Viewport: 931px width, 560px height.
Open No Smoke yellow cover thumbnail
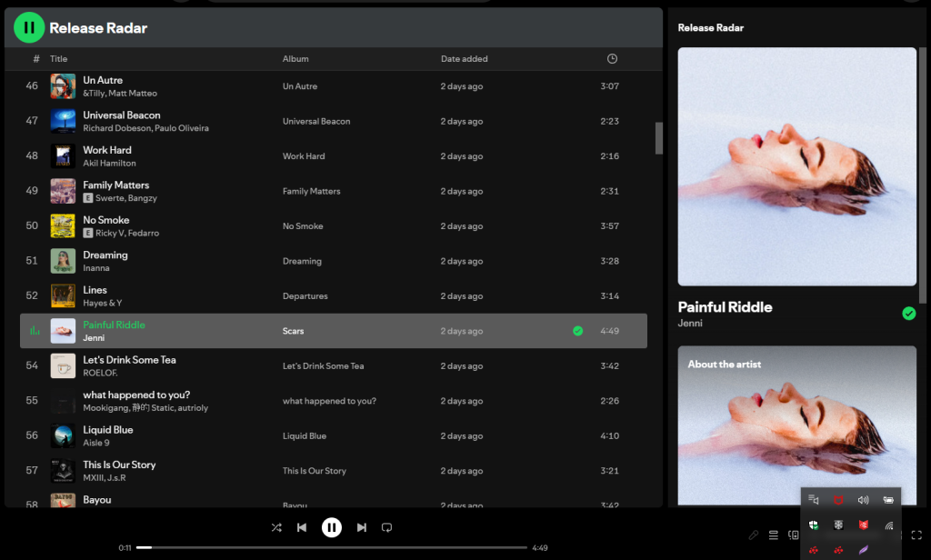pos(63,225)
